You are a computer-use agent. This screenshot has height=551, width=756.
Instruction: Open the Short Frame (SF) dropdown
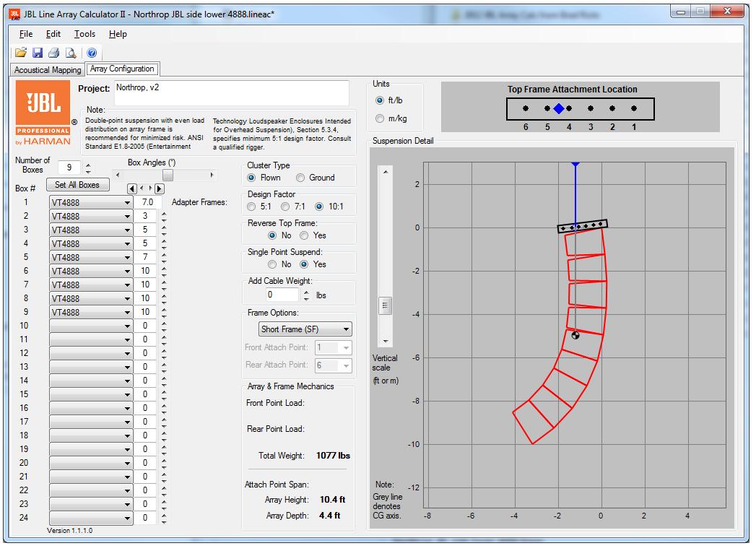click(305, 329)
